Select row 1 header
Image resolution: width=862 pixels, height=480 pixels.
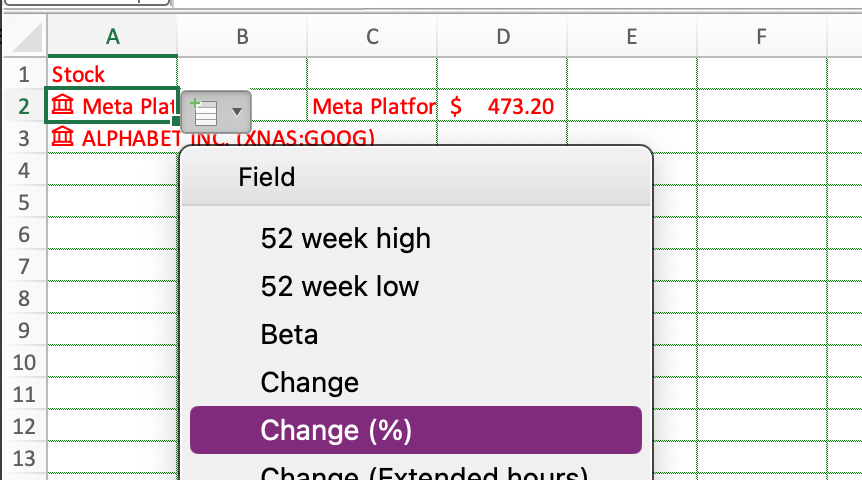point(24,74)
